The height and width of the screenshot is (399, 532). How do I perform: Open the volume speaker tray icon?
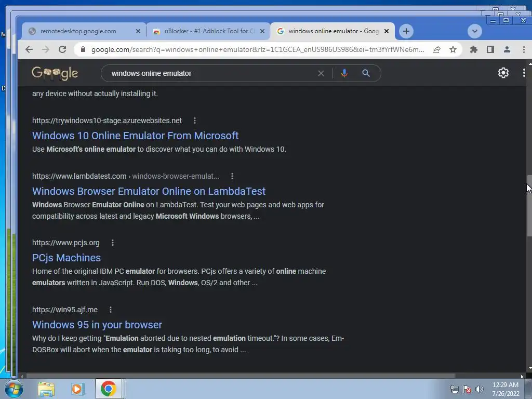coord(480,389)
